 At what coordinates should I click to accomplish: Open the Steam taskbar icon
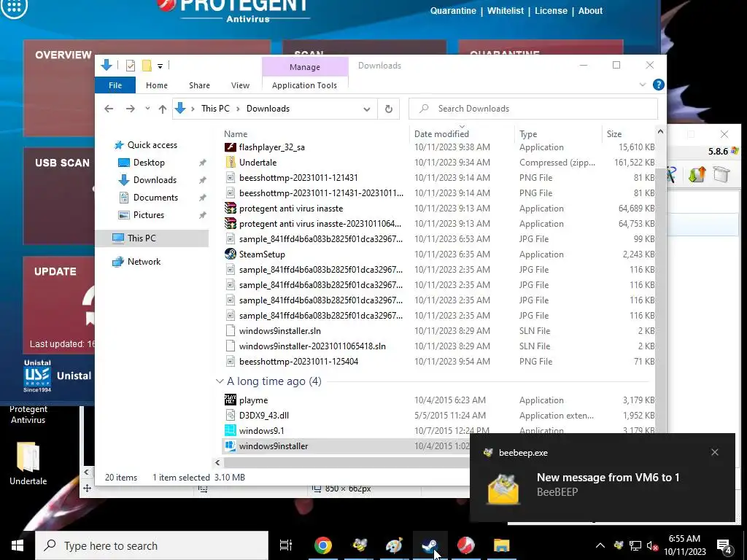430,545
